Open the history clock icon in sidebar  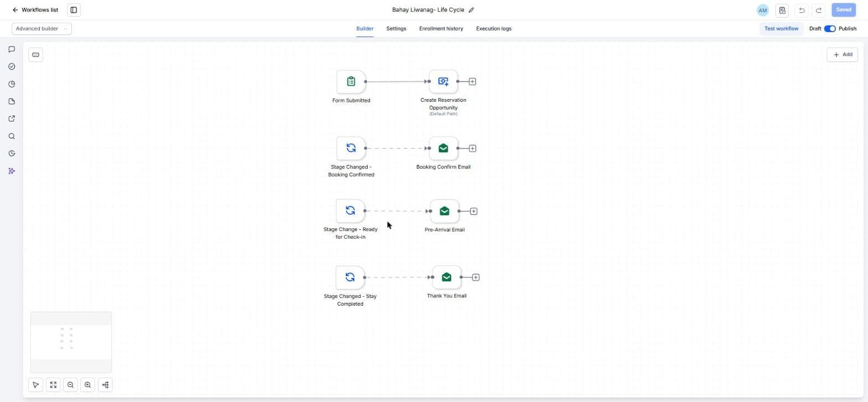click(12, 153)
